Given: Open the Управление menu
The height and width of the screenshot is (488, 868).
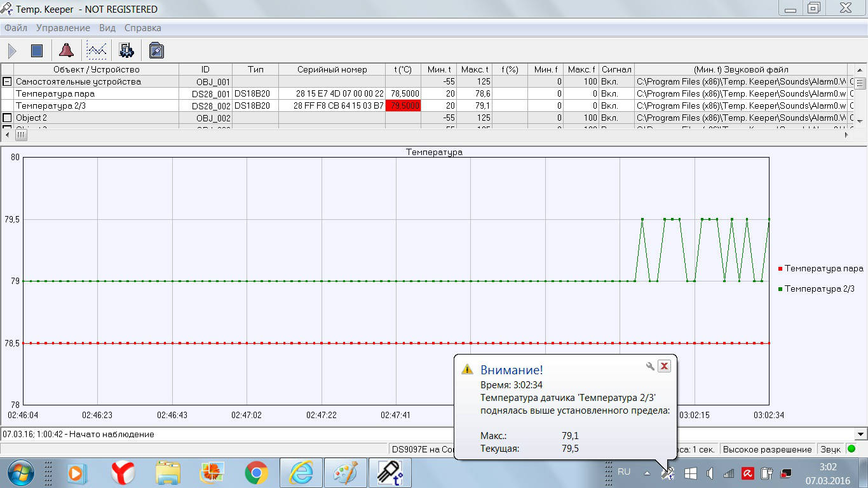Looking at the screenshot, I should tap(63, 28).
